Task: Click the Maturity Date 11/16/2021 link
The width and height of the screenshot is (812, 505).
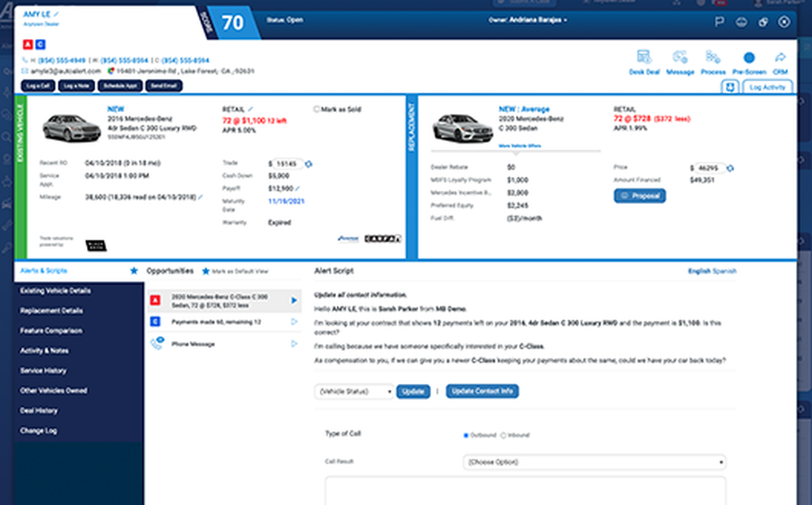Action: pyautogui.click(x=287, y=201)
